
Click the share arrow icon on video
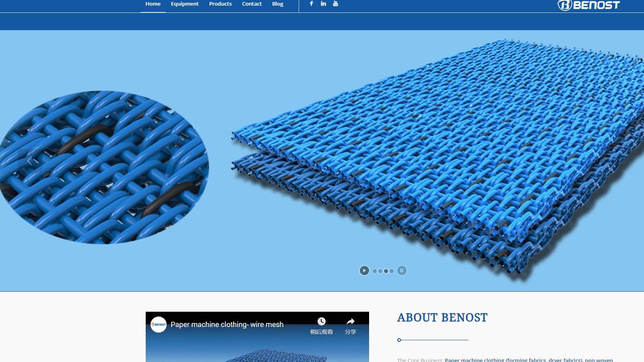351,322
